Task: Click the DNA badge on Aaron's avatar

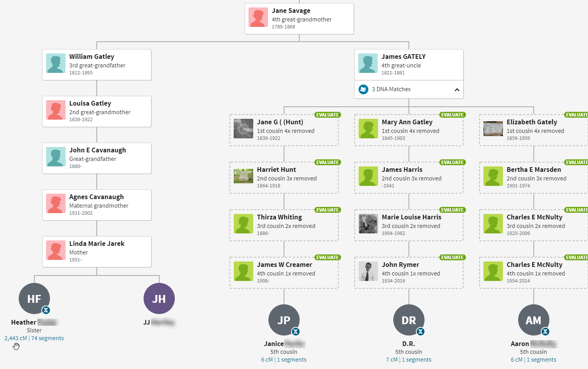Action: tap(545, 332)
